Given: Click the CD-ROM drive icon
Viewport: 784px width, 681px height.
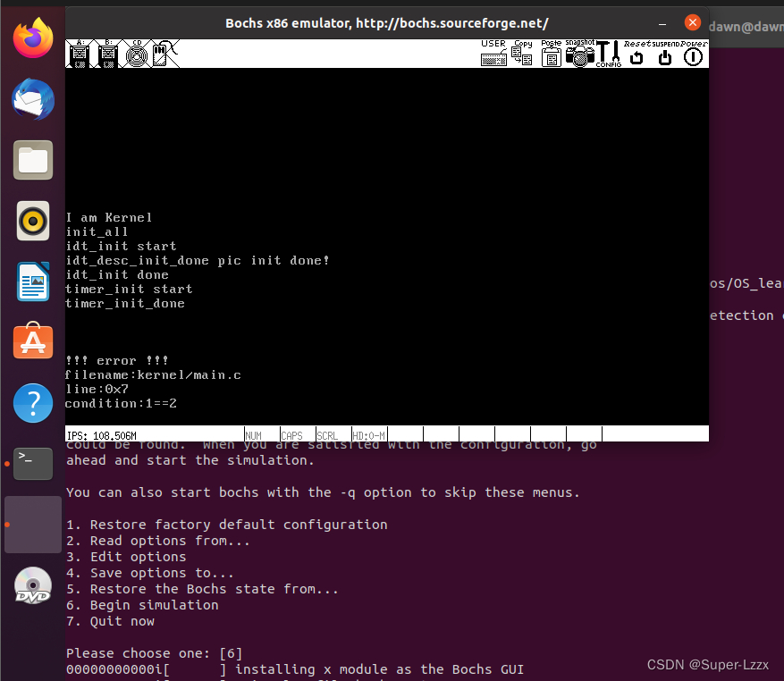Looking at the screenshot, I should (137, 54).
